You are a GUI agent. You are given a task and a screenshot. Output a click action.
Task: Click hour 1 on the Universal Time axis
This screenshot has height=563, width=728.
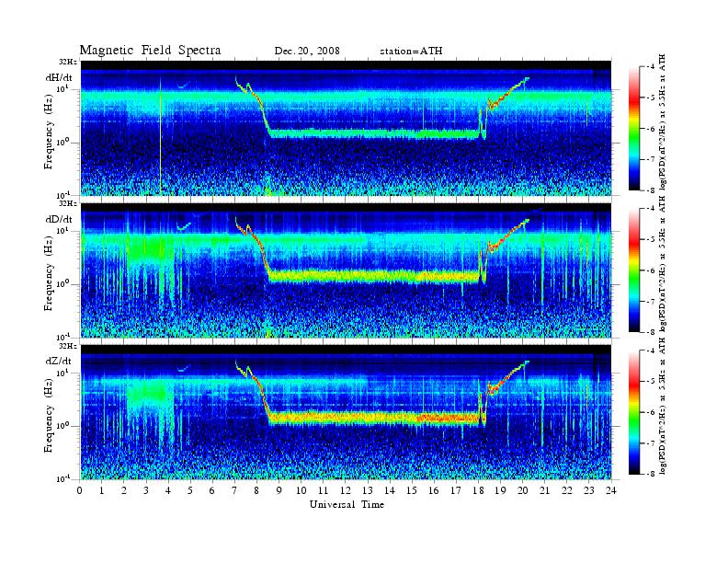point(102,490)
